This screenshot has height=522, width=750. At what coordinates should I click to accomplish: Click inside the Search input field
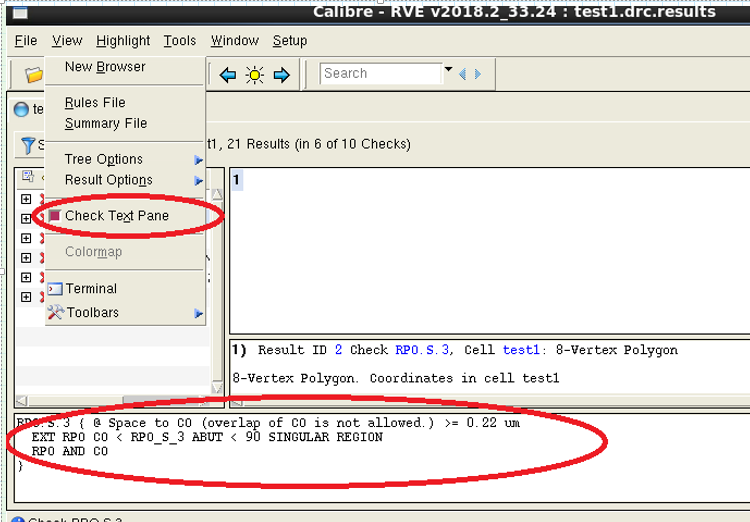tap(381, 74)
